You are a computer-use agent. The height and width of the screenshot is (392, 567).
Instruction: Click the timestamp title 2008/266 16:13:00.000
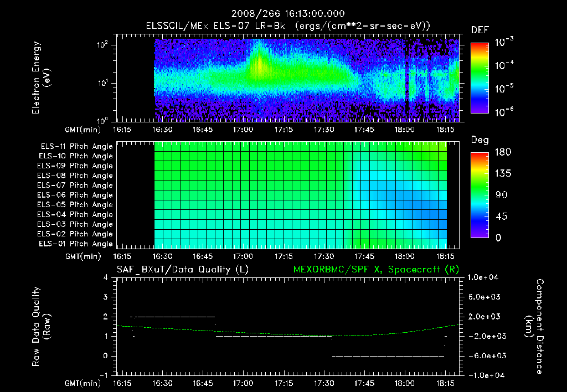[288, 14]
